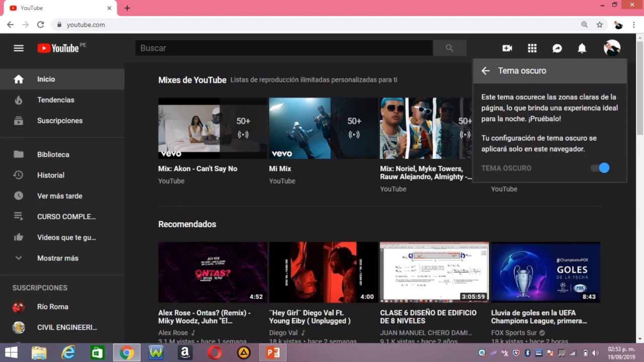
Task: Open the notifications bell
Action: pyautogui.click(x=582, y=48)
